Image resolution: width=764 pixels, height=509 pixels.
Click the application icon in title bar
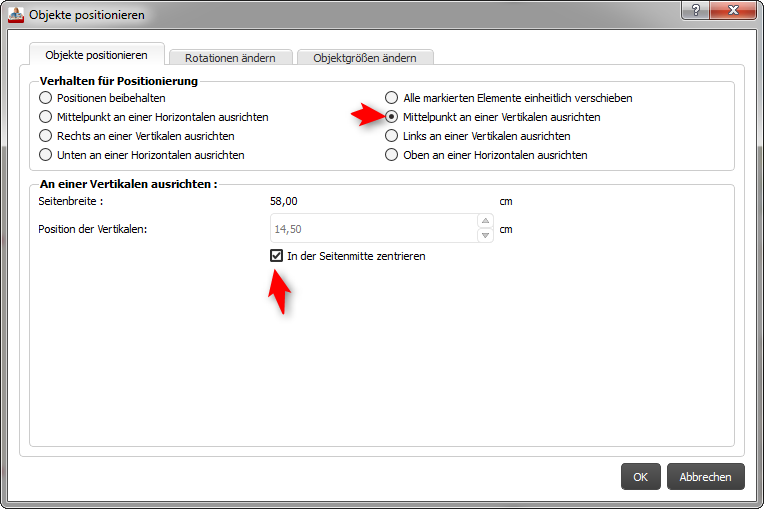tap(16, 15)
